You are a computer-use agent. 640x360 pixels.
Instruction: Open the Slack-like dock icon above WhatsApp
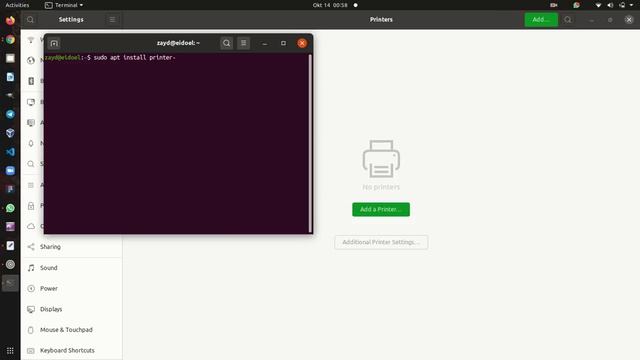pyautogui.click(x=10, y=189)
